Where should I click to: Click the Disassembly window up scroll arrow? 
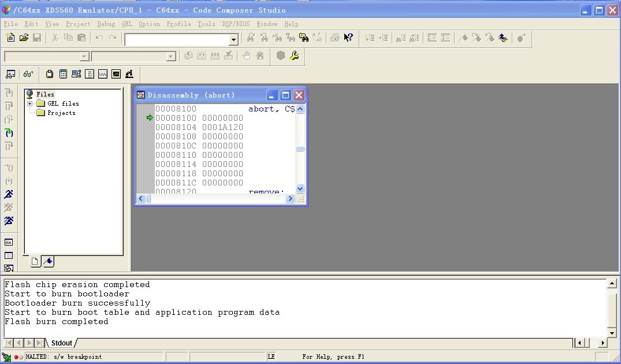[300, 109]
